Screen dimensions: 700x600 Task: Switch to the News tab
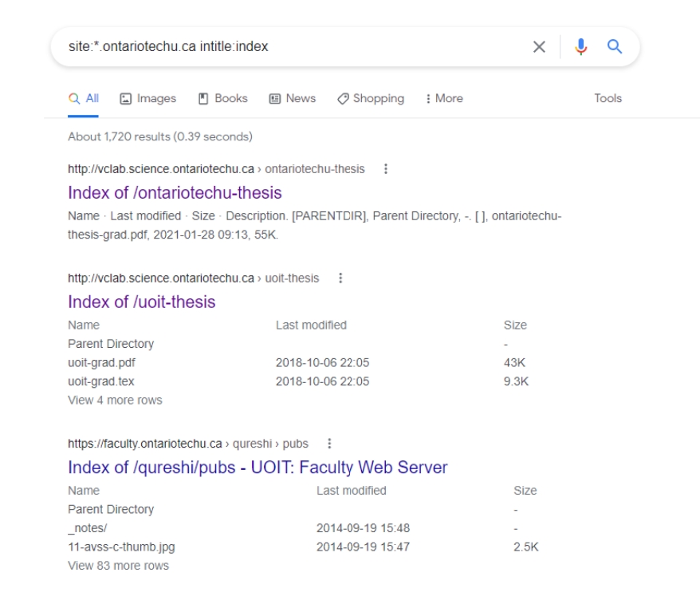point(293,99)
